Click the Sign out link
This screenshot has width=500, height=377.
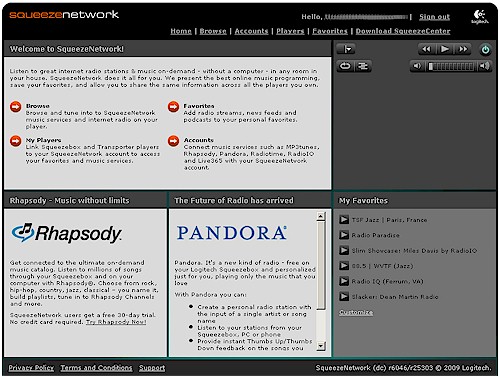434,17
